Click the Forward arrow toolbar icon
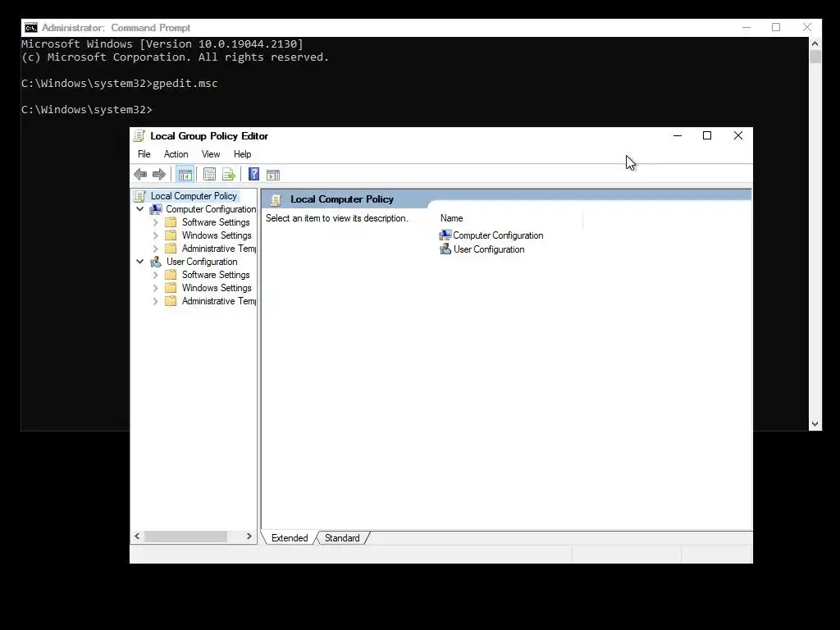The image size is (840, 630). pos(159,174)
